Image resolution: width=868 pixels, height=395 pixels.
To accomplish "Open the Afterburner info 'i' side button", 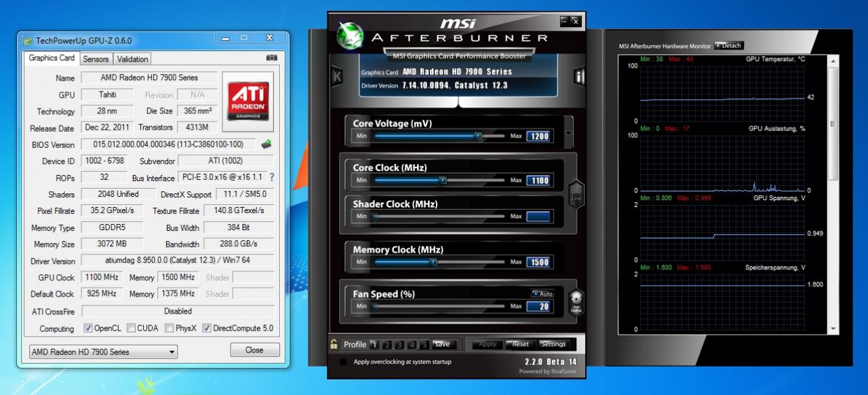I will point(580,77).
